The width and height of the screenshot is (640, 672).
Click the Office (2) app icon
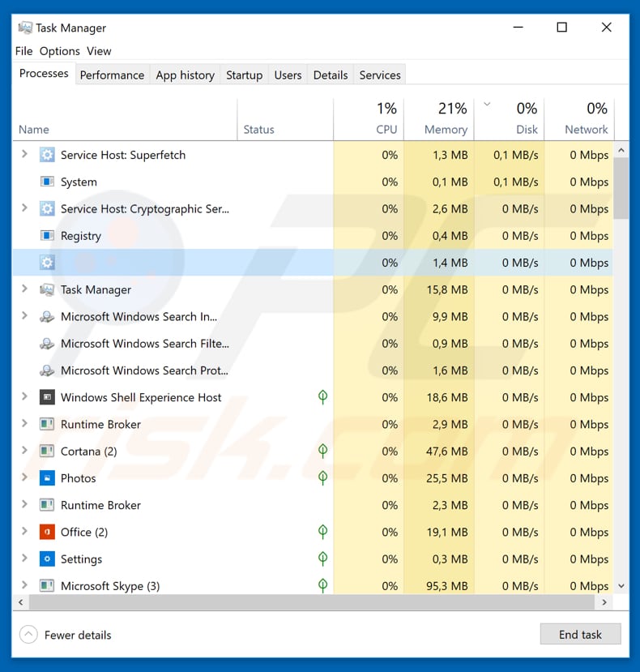[x=47, y=532]
